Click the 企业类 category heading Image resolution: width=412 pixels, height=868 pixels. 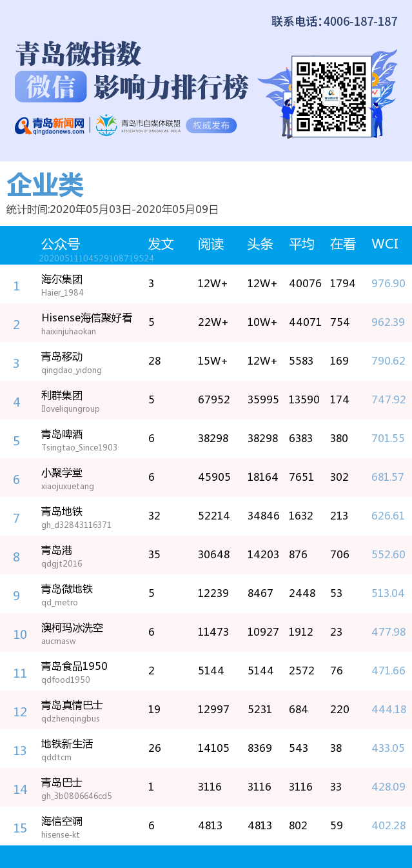tap(45, 186)
